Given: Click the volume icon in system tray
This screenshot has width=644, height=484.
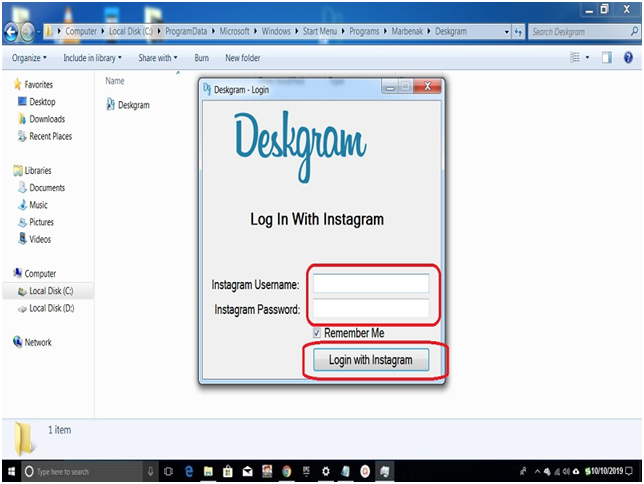Looking at the screenshot, I should 566,471.
